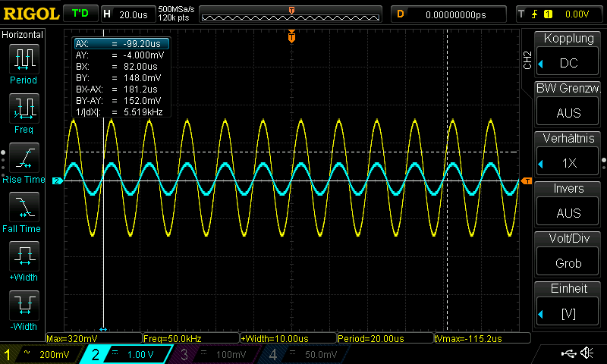
Task: Click the 1/|dX| = 5.519kHz readout
Action: pos(120,111)
